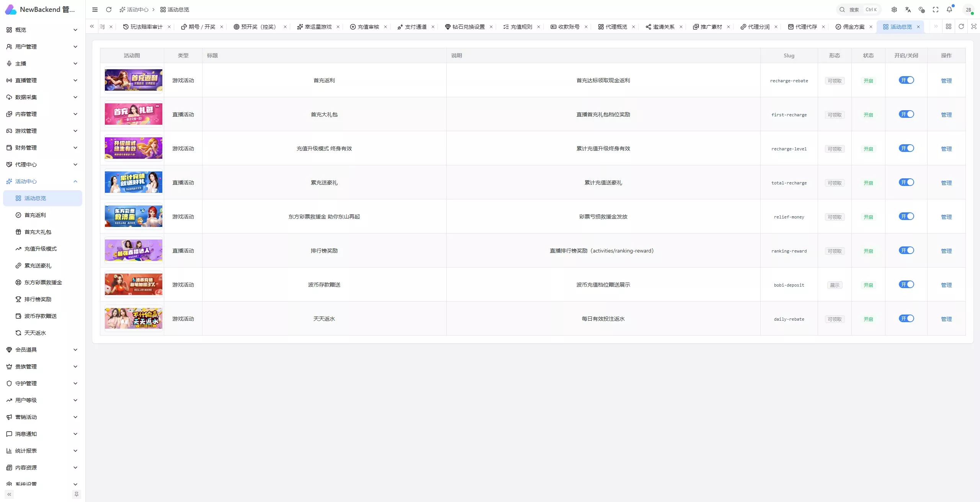Viewport: 980px width, 502px height.
Task: Open 累充送豪礼 in sidebar
Action: (42, 266)
